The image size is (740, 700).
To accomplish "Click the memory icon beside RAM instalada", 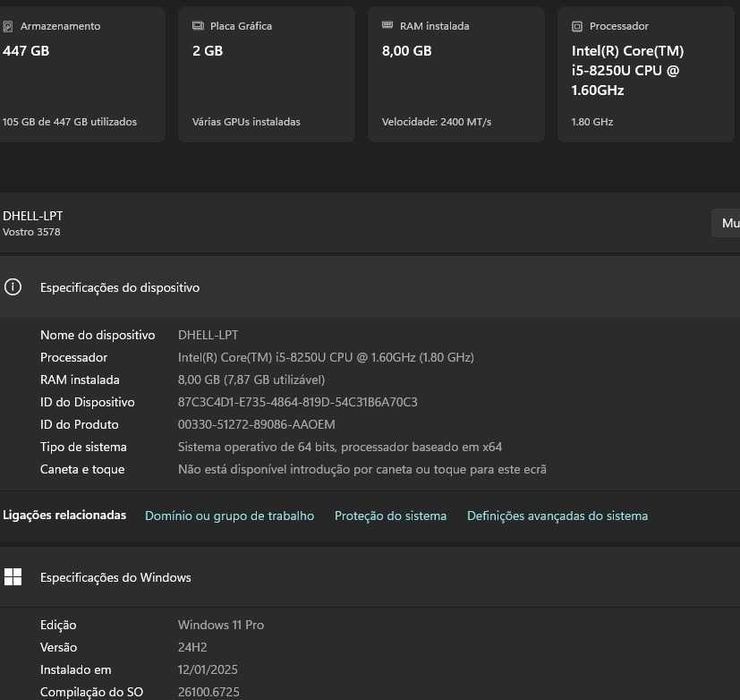I will (387, 25).
